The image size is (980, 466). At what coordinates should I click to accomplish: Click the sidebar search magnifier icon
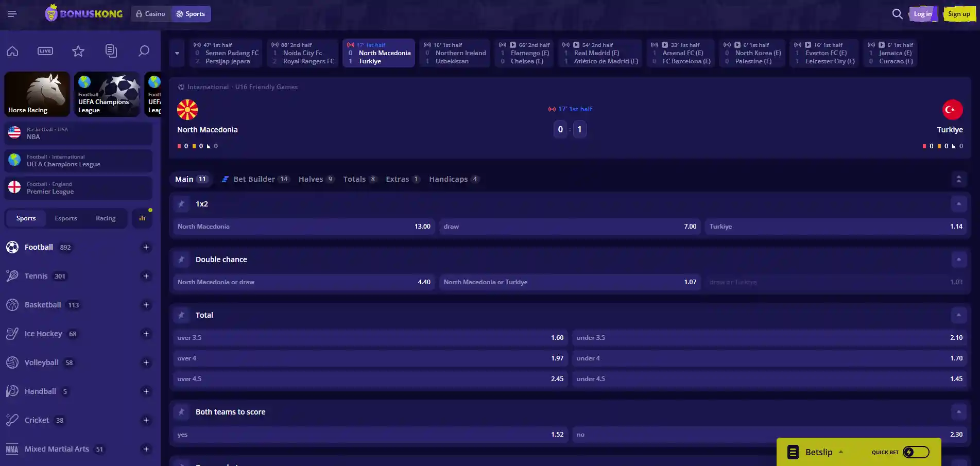144,51
